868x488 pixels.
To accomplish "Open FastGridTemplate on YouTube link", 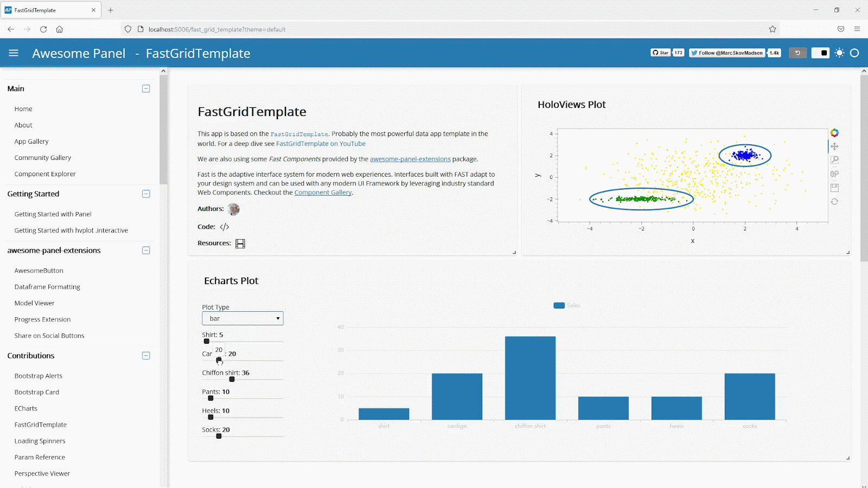I will click(x=321, y=144).
